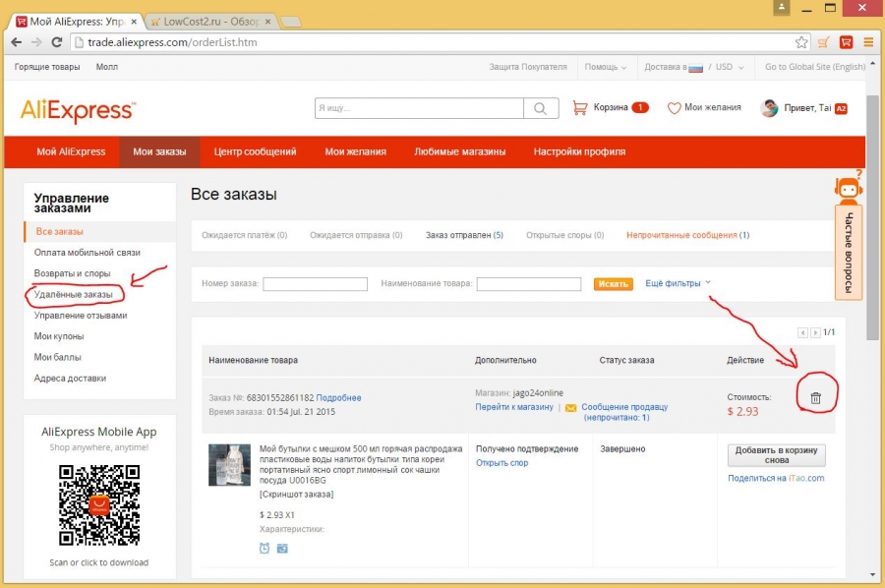Viewport: 885px width, 588px height.
Task: Open the shopping cart Корзина
Action: click(610, 107)
